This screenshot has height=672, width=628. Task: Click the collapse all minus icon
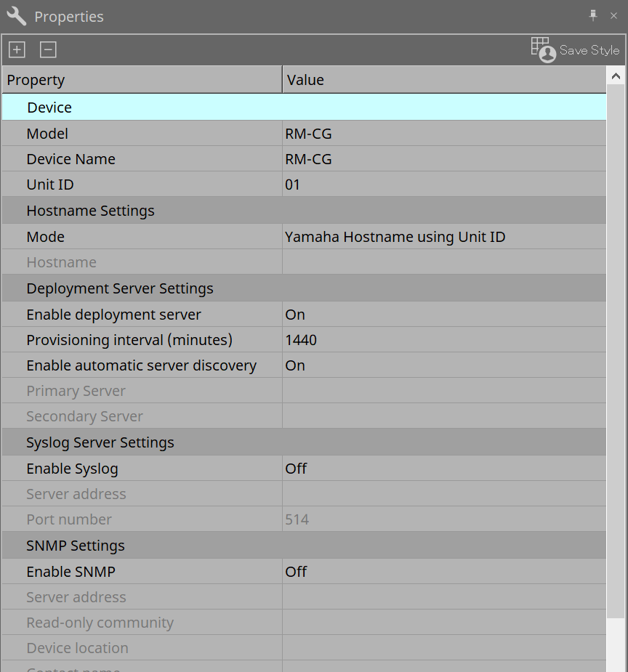(x=48, y=50)
